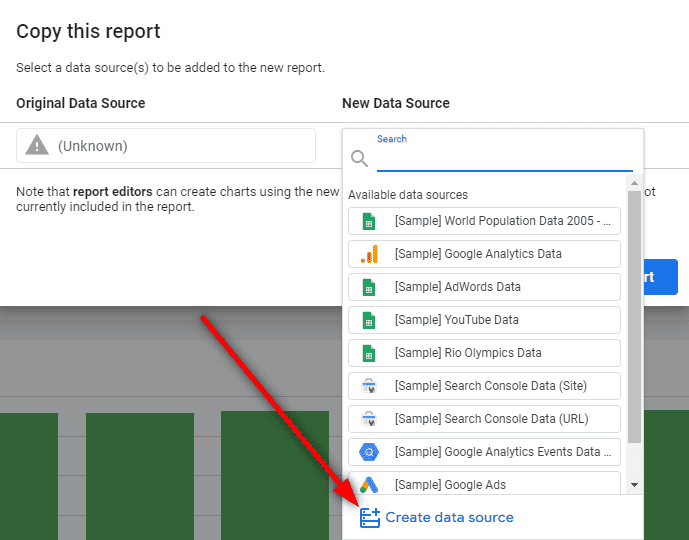This screenshot has height=540, width=689.
Task: Click the Sheets icon beside AdWords Data
Action: click(x=369, y=287)
